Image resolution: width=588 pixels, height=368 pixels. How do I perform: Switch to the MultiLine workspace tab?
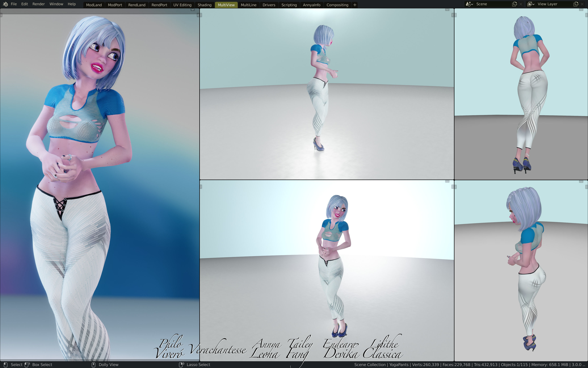click(249, 5)
